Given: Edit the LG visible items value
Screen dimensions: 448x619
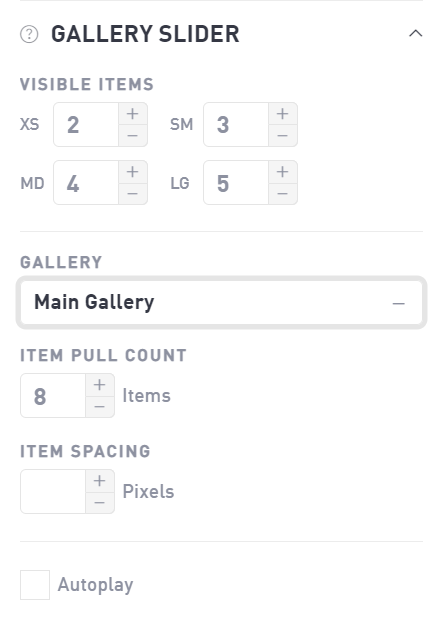Looking at the screenshot, I should [236, 182].
